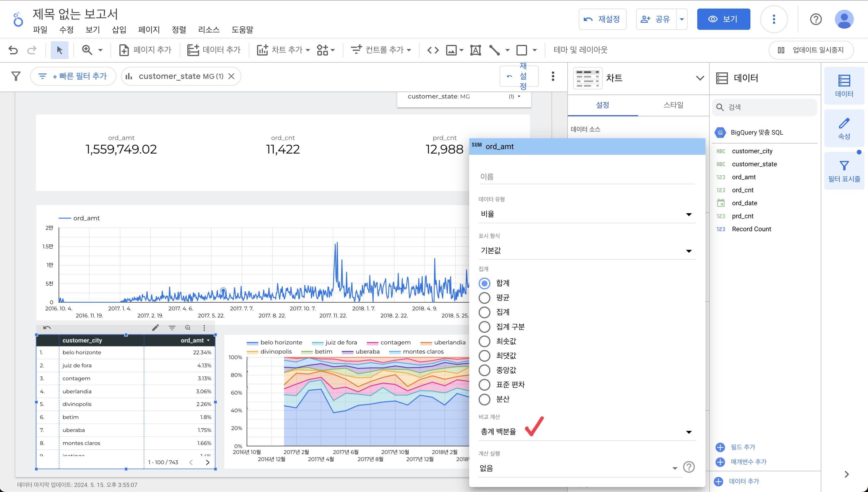868x492 pixels.
Task: Click the table chart edit pencil icon
Action: 155,328
